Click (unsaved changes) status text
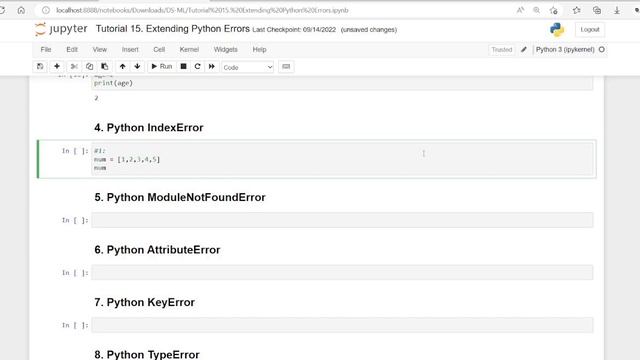Screen dimensions: 640x360 tap(369, 29)
